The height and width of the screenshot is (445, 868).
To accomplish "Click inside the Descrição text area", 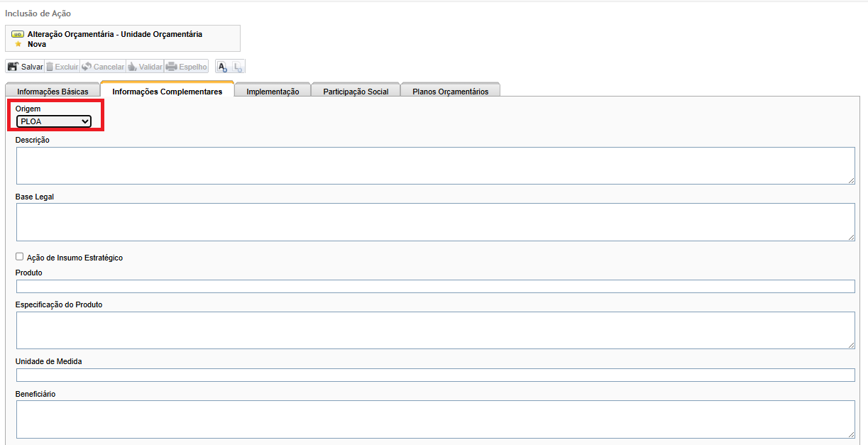I will pyautogui.click(x=434, y=165).
